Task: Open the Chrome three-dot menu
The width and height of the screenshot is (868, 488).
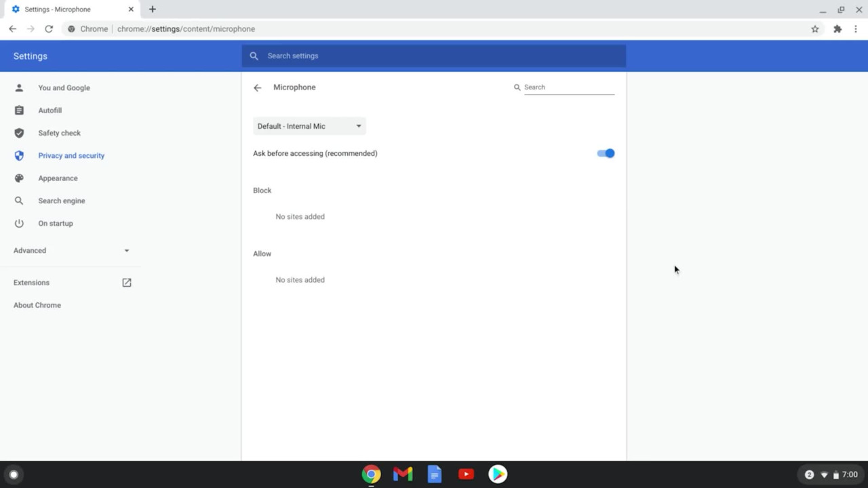Action: [856, 29]
